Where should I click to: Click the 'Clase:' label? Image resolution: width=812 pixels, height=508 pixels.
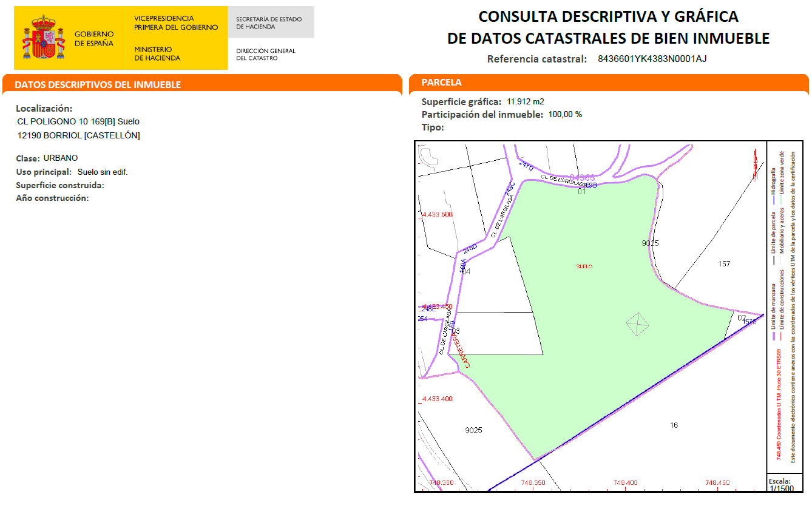tap(28, 158)
